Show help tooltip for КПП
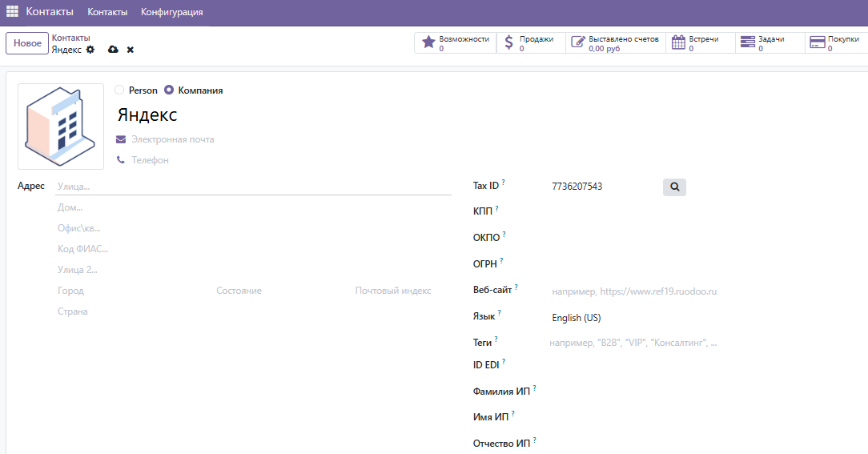 496,207
